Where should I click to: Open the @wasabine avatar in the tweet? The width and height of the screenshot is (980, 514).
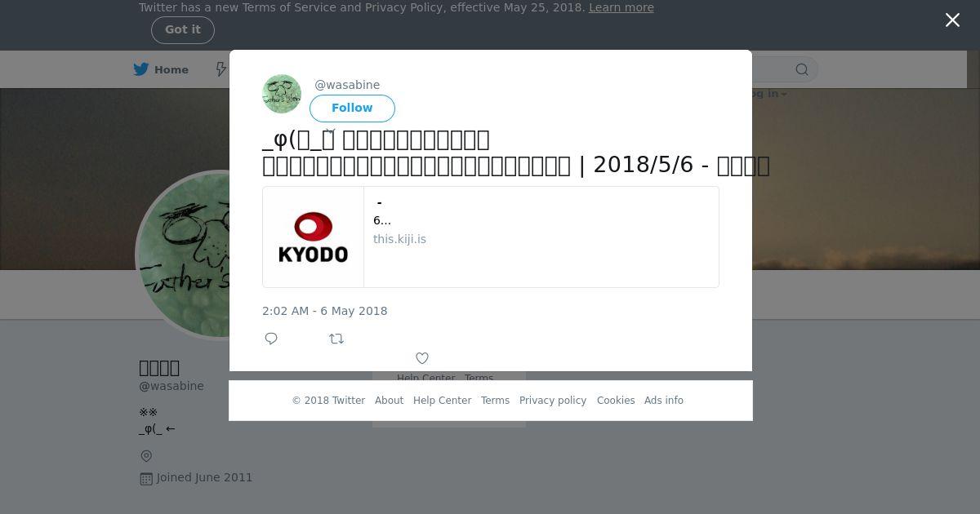click(x=282, y=94)
